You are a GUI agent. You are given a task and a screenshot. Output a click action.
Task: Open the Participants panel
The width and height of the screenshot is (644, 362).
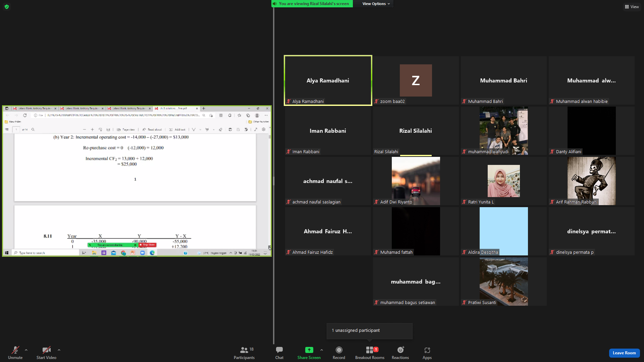pos(244,353)
